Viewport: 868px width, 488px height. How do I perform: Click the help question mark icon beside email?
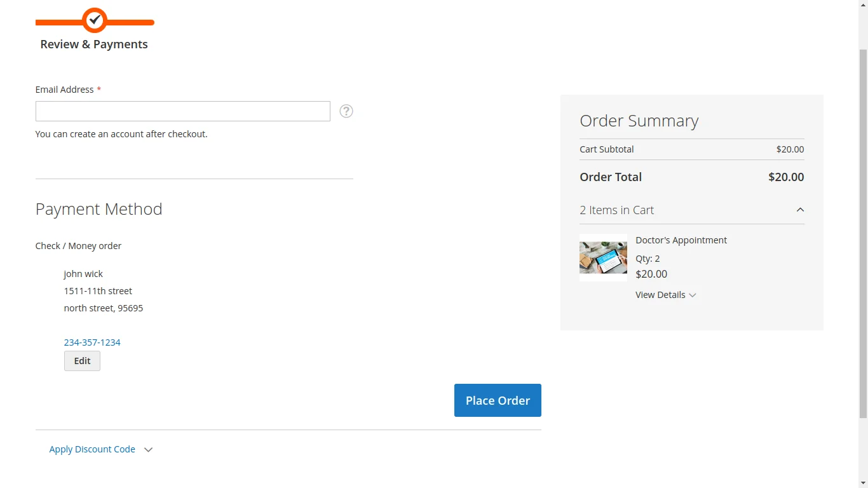pos(346,111)
